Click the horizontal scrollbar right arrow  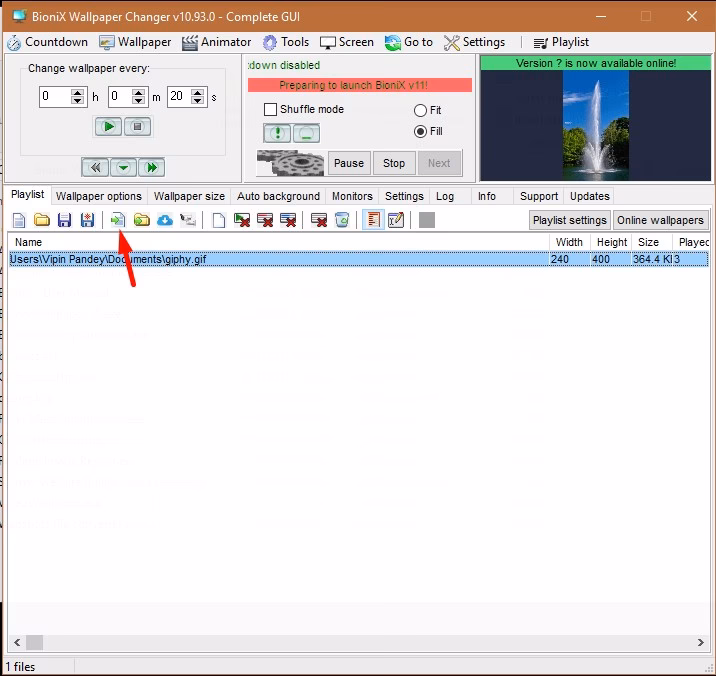[x=700, y=643]
